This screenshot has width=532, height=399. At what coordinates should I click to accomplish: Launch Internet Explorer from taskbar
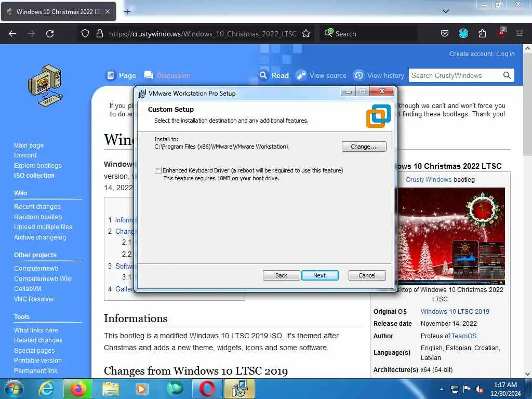click(46, 389)
